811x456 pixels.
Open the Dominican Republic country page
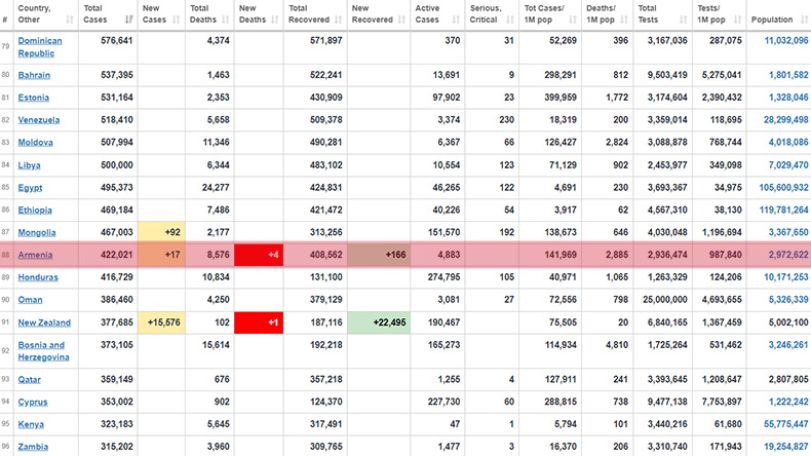[40, 47]
